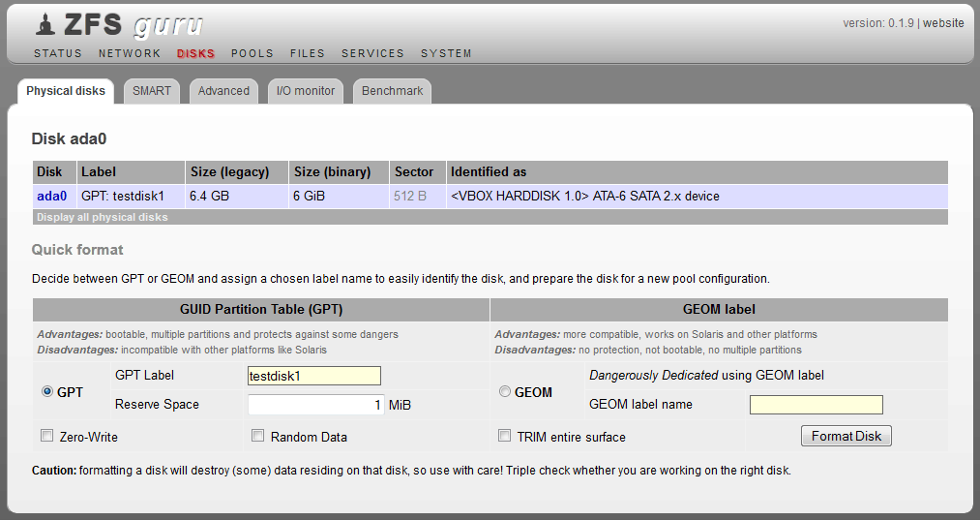Screen dimensions: 980x520
Task: Click the ZFSguru logo icon
Action: pos(45,23)
